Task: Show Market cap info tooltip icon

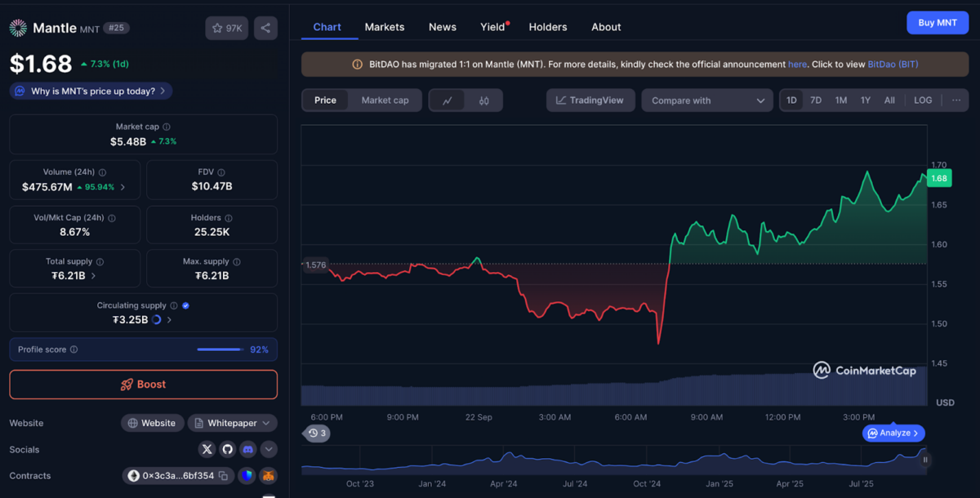Action: (167, 127)
